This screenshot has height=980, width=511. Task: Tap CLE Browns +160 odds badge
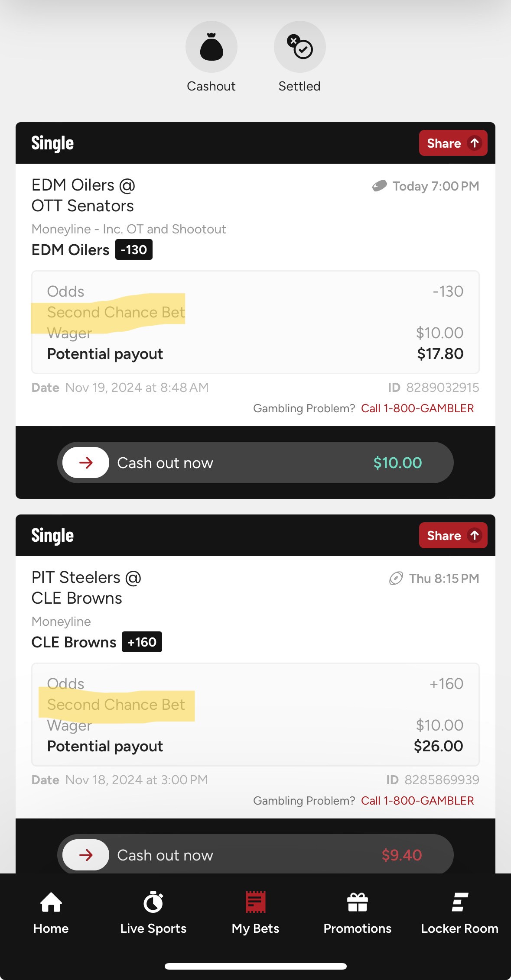click(142, 642)
